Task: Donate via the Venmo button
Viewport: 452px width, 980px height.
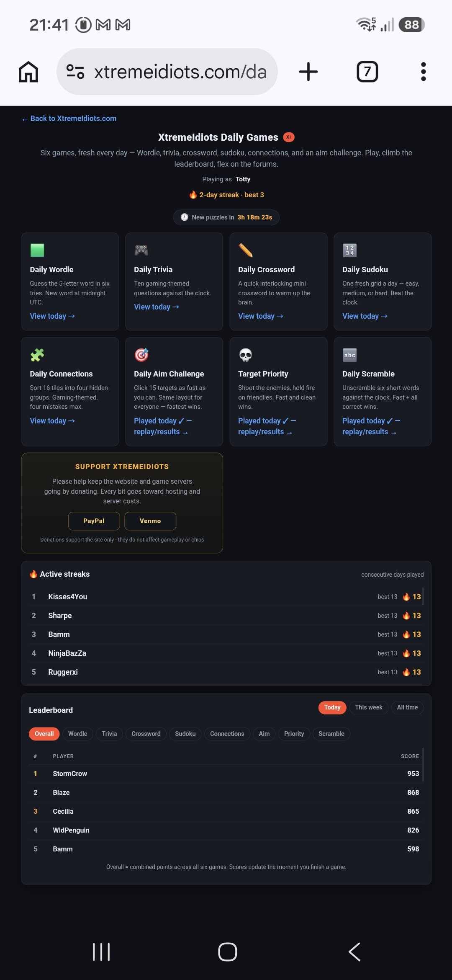Action: point(150,521)
